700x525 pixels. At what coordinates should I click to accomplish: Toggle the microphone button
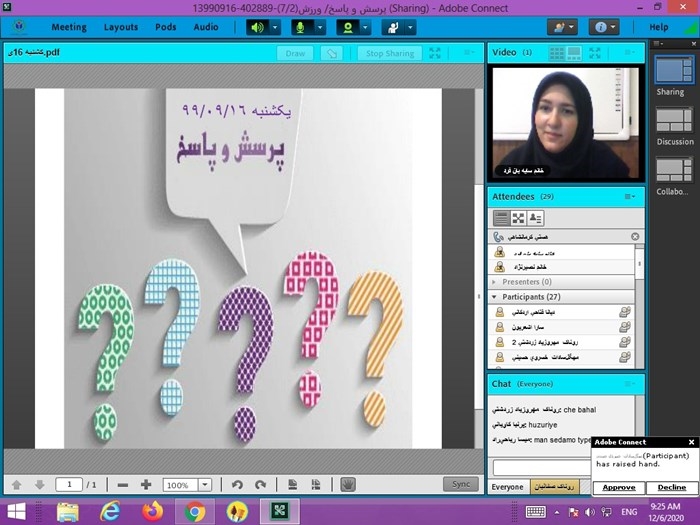pyautogui.click(x=299, y=27)
